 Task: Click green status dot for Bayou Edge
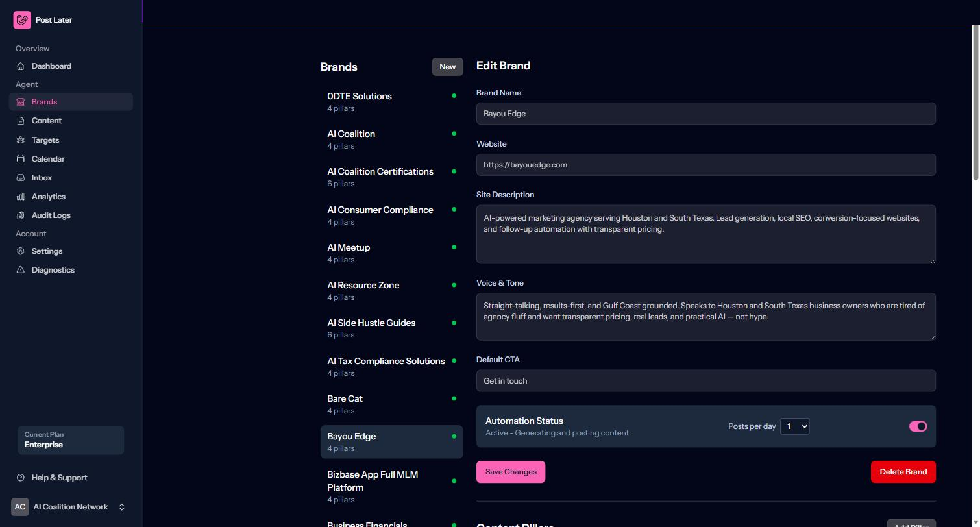click(454, 436)
